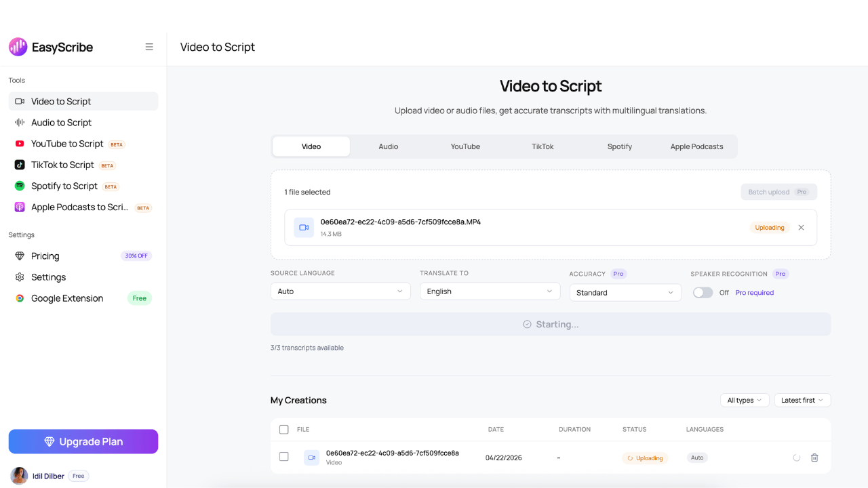Expand the Translate To dropdown
Screen dimensions: 868x488
coord(490,291)
